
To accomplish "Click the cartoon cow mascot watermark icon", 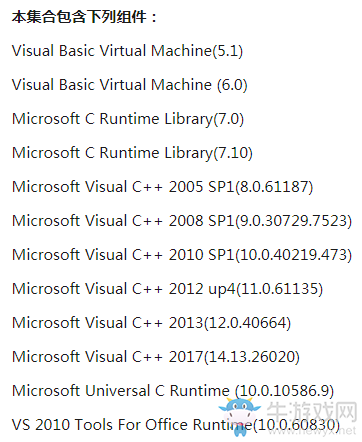I will click(x=239, y=416).
